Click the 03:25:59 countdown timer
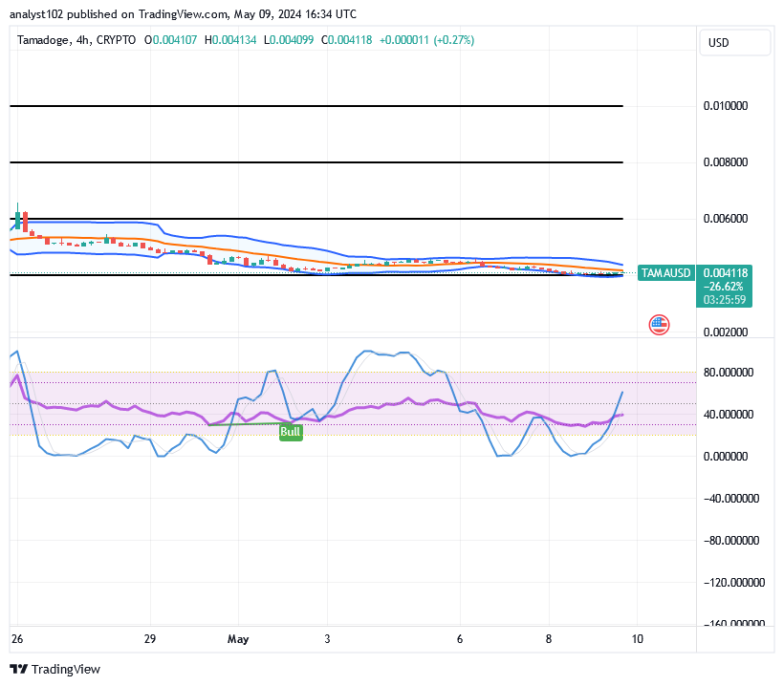The image size is (784, 686). [725, 300]
